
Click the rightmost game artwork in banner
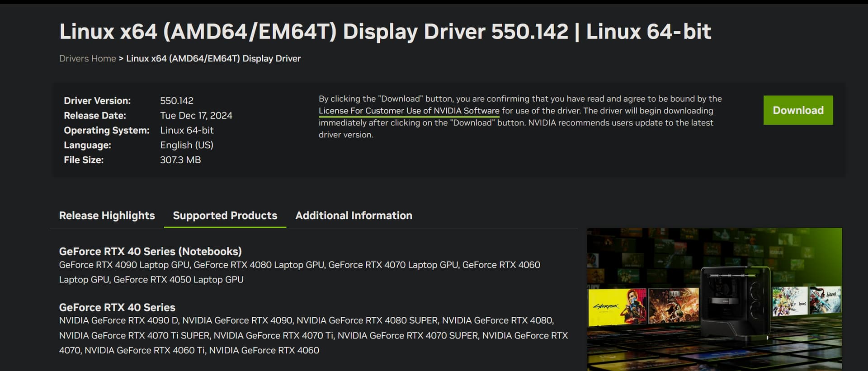click(826, 300)
